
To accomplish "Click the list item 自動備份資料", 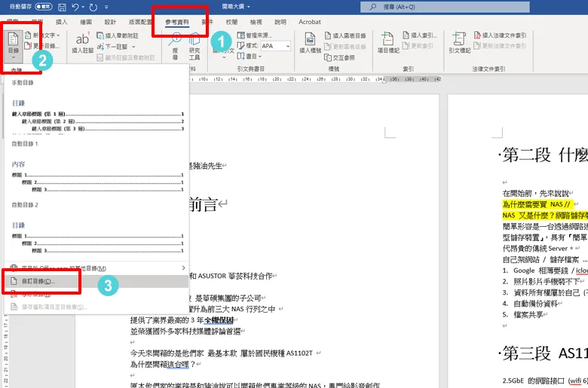I will (536, 304).
